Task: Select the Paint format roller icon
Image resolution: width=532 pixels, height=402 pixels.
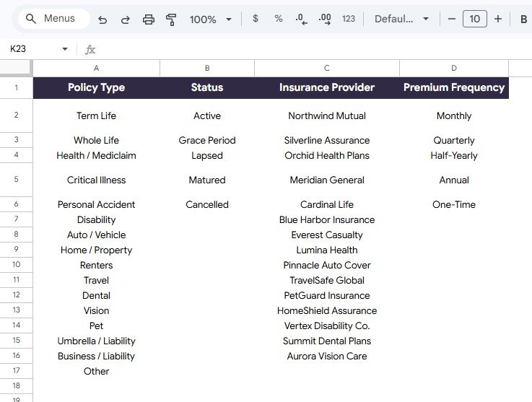Action: (171, 19)
